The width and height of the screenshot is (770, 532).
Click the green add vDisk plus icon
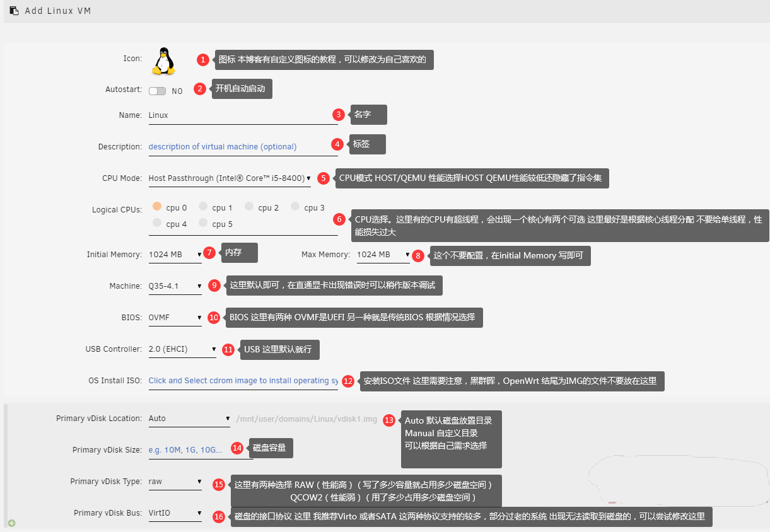[11, 523]
